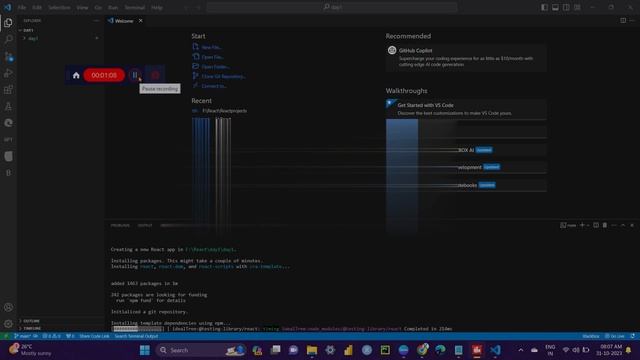Open the Customize Layout icon
The height and width of the screenshot is (360, 640).
(x=577, y=7)
